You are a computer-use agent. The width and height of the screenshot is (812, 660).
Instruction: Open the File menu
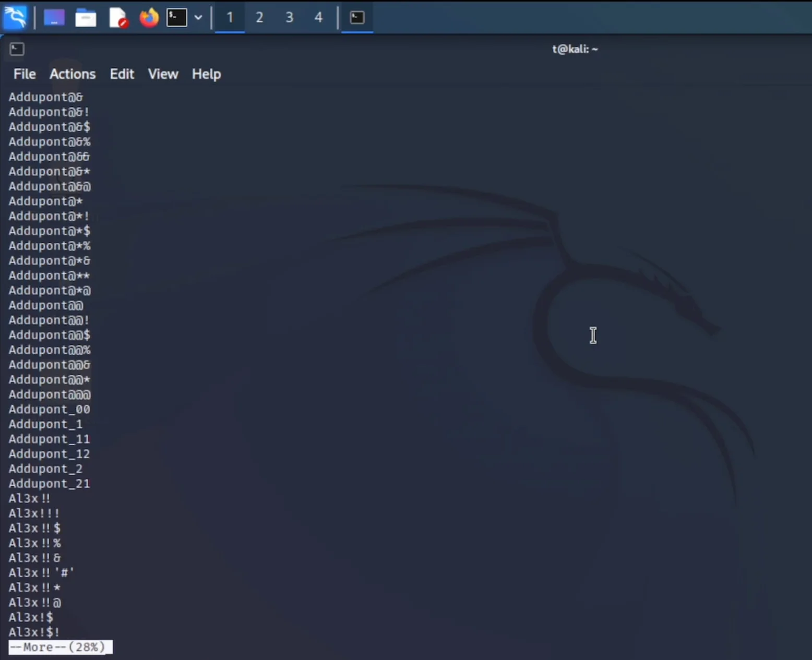25,74
